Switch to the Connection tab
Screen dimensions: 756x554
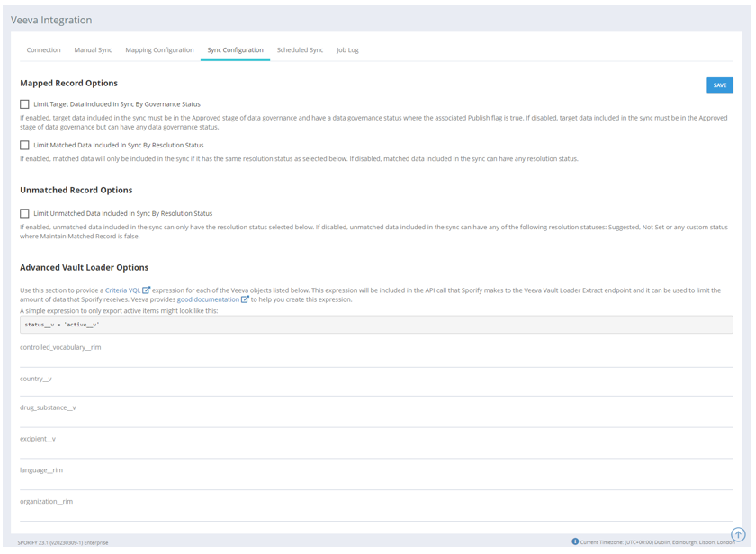click(x=43, y=50)
